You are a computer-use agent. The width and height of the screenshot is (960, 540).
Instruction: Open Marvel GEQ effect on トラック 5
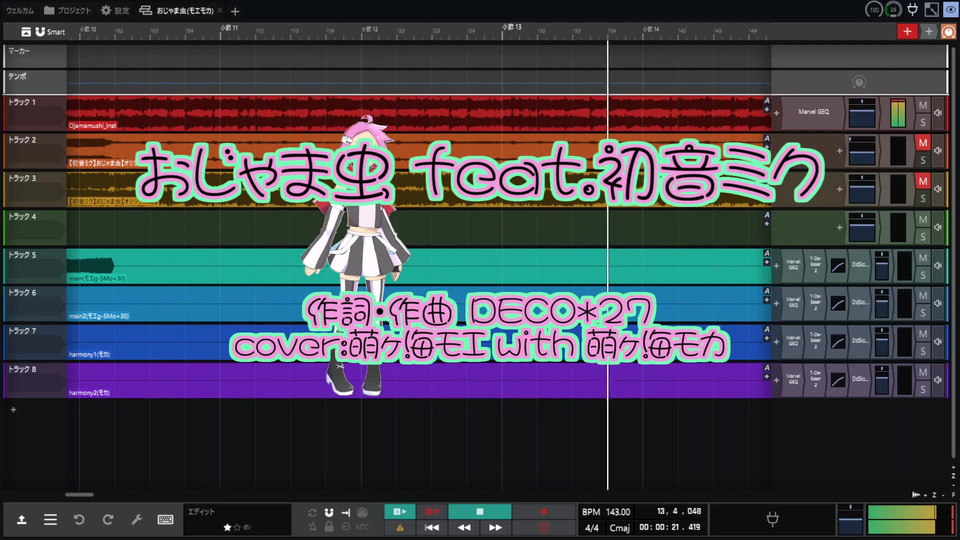coord(793,266)
